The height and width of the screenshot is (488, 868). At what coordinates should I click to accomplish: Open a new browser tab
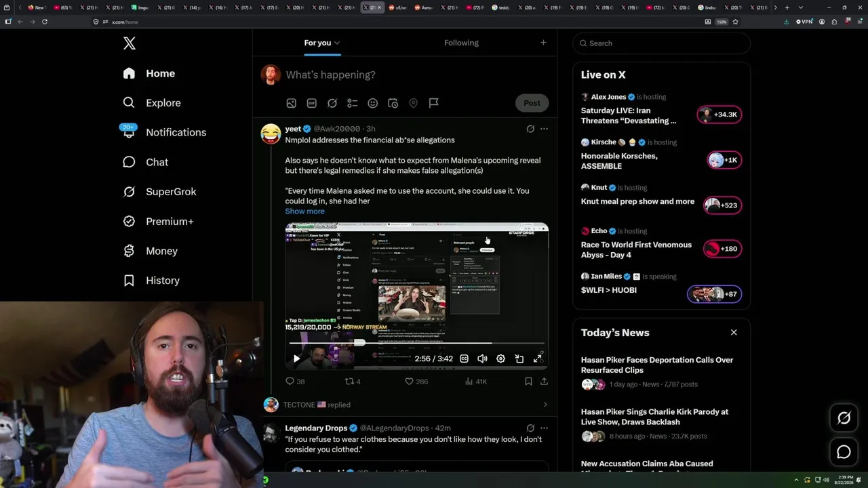[x=787, y=7]
